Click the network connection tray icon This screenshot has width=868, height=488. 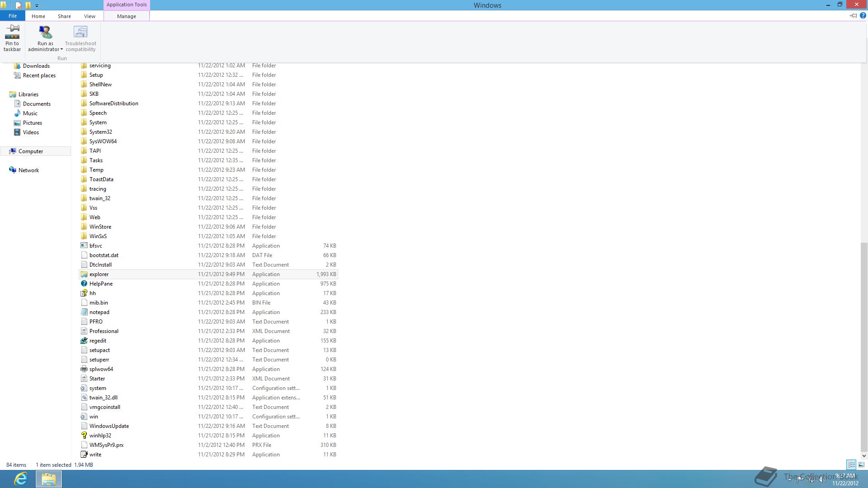pos(811,479)
